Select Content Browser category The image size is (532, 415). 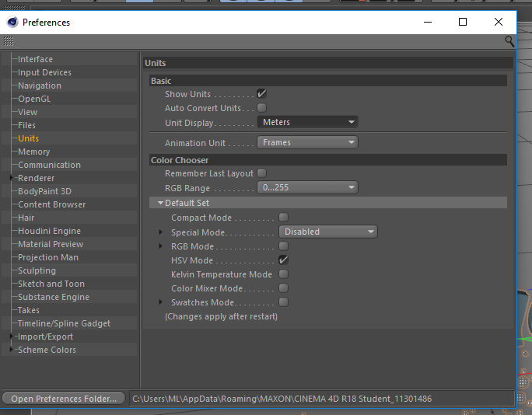pyautogui.click(x=51, y=204)
